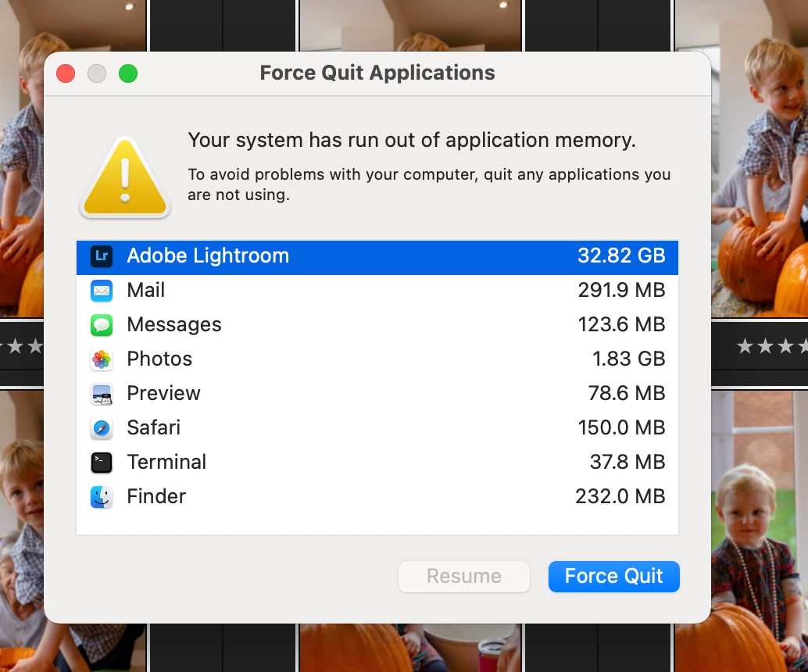Click the 32.82 GB memory value
The height and width of the screenshot is (672, 808).
pyautogui.click(x=621, y=256)
